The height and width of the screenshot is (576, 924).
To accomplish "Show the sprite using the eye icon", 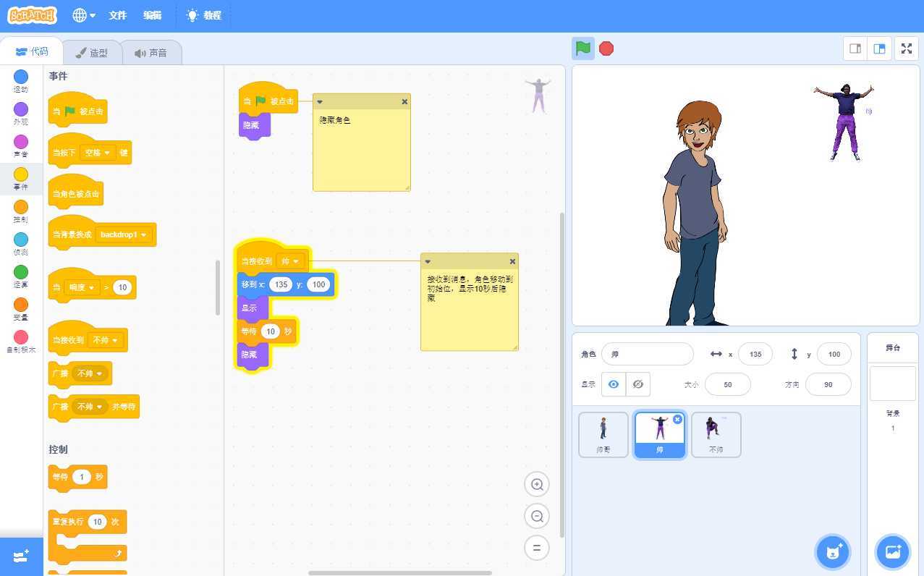I will [614, 384].
